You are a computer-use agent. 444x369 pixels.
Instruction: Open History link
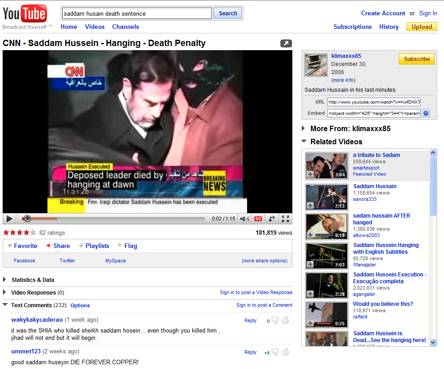(389, 27)
